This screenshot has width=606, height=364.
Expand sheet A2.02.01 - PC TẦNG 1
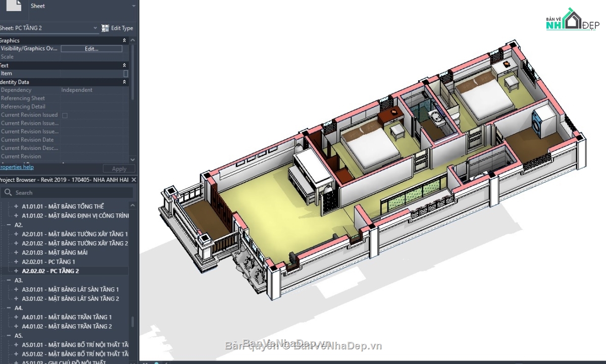16,262
